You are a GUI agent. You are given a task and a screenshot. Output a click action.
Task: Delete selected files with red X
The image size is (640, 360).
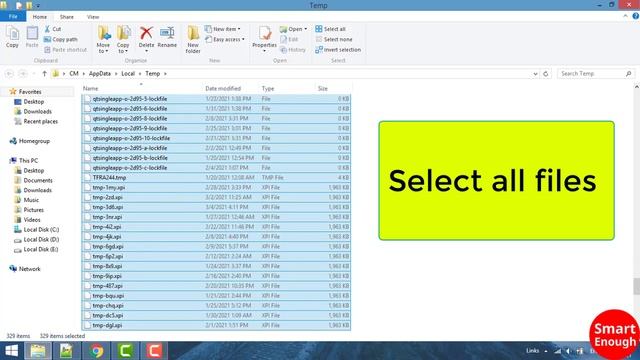[146, 38]
